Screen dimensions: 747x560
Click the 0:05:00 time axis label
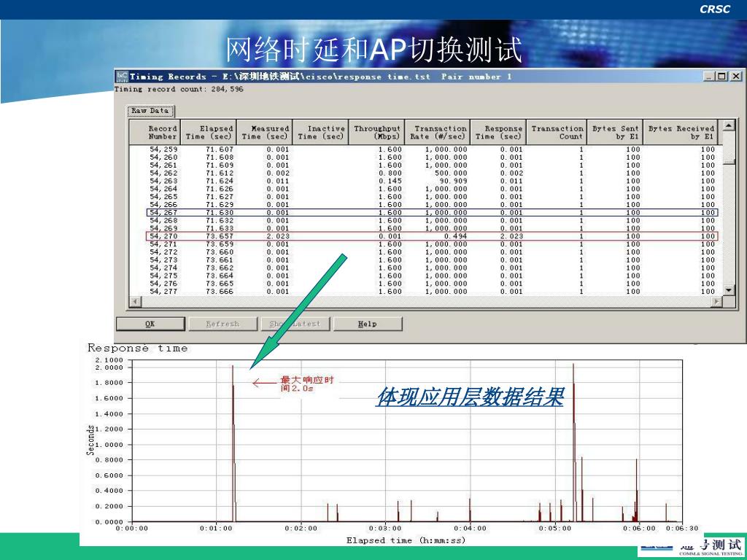point(555,529)
